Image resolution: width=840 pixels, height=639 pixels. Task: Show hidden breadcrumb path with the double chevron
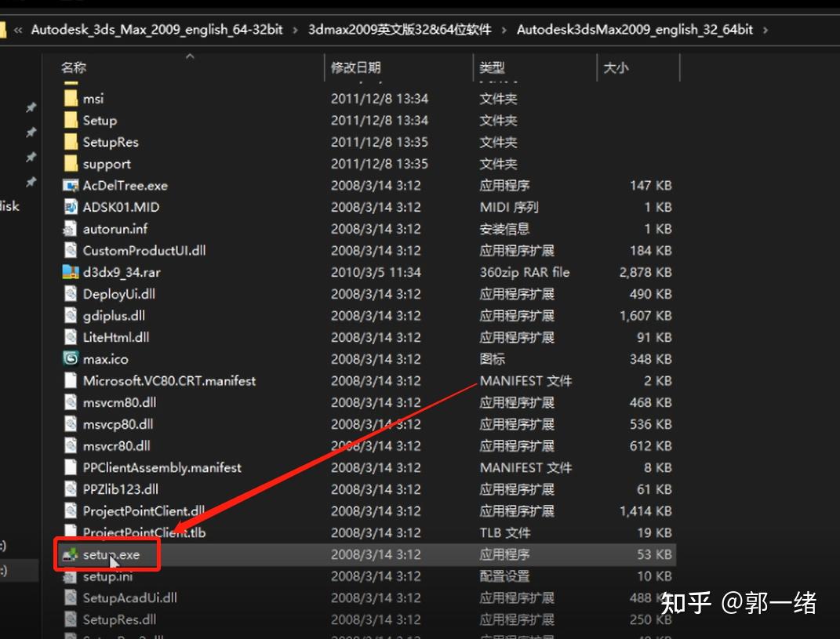coord(18,30)
